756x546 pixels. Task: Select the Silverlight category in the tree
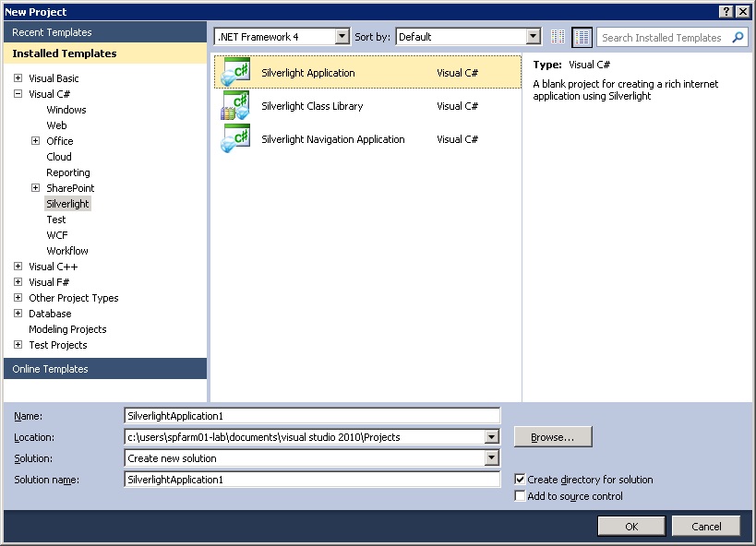pyautogui.click(x=67, y=204)
